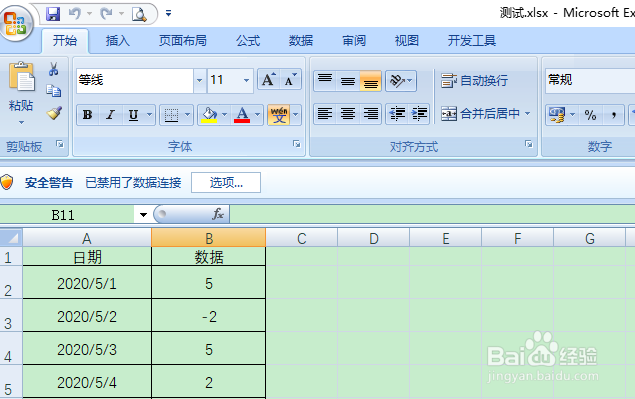Screen dimensions: 635x399
Task: Open the 公式 tab
Action: point(248,41)
